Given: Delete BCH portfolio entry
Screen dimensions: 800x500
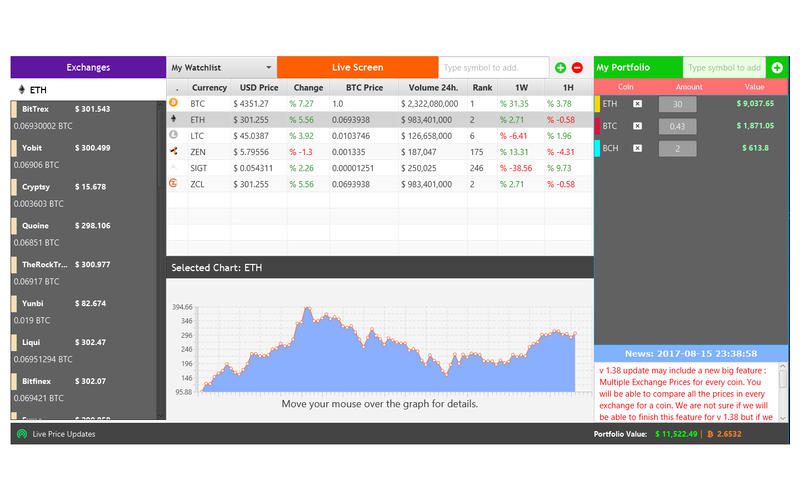Looking at the screenshot, I should coord(638,148).
